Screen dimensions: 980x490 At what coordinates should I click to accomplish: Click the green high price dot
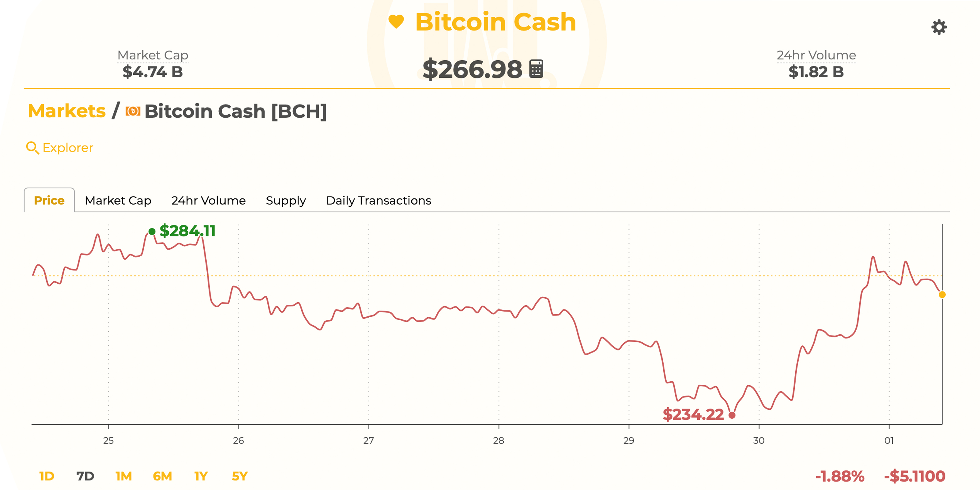[152, 231]
